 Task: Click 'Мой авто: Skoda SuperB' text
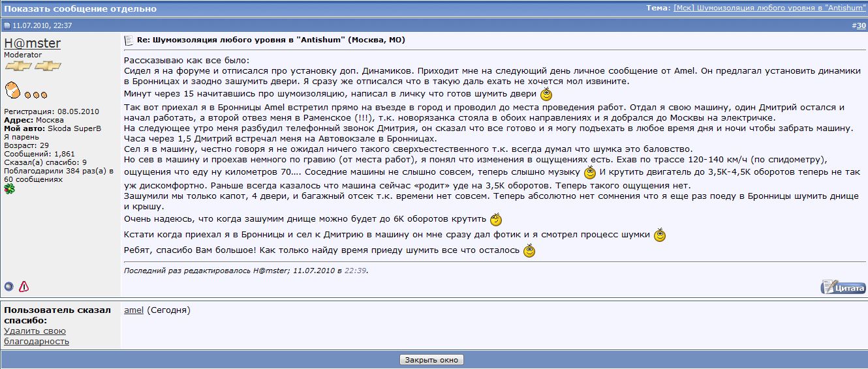coord(53,129)
